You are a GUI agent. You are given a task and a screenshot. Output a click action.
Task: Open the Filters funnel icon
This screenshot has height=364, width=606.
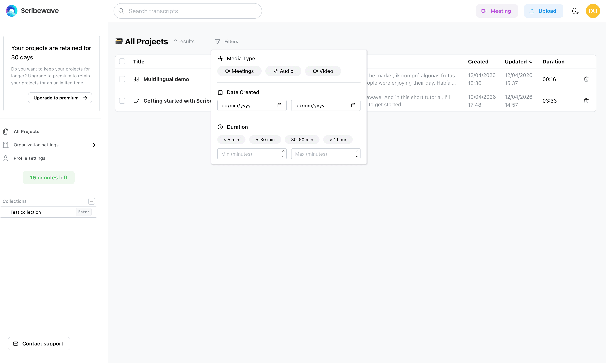218,41
